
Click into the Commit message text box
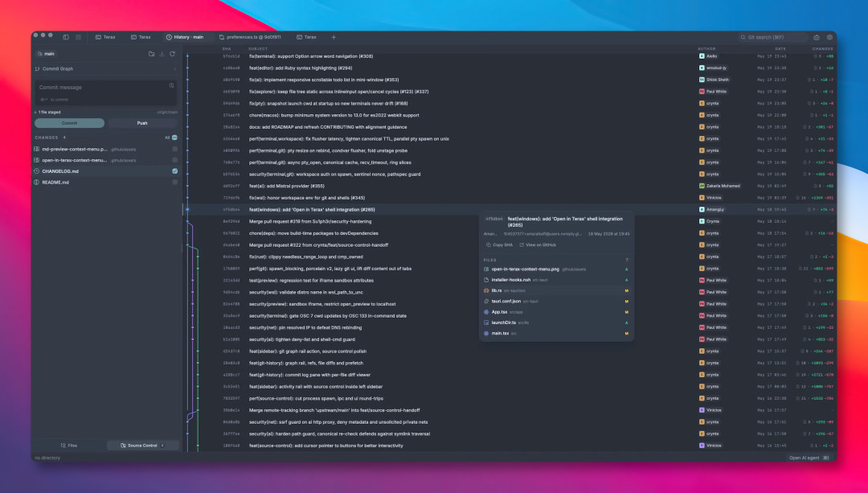106,92
